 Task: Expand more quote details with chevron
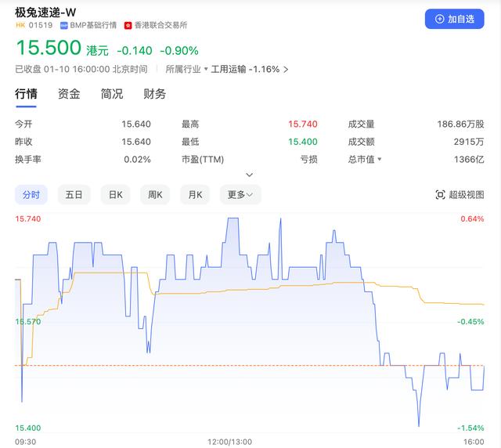tap(250, 175)
